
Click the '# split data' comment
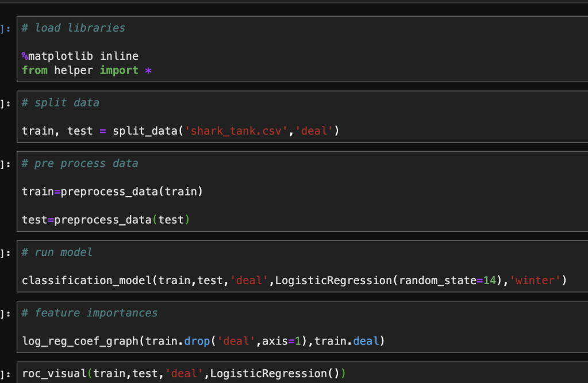pyautogui.click(x=60, y=102)
